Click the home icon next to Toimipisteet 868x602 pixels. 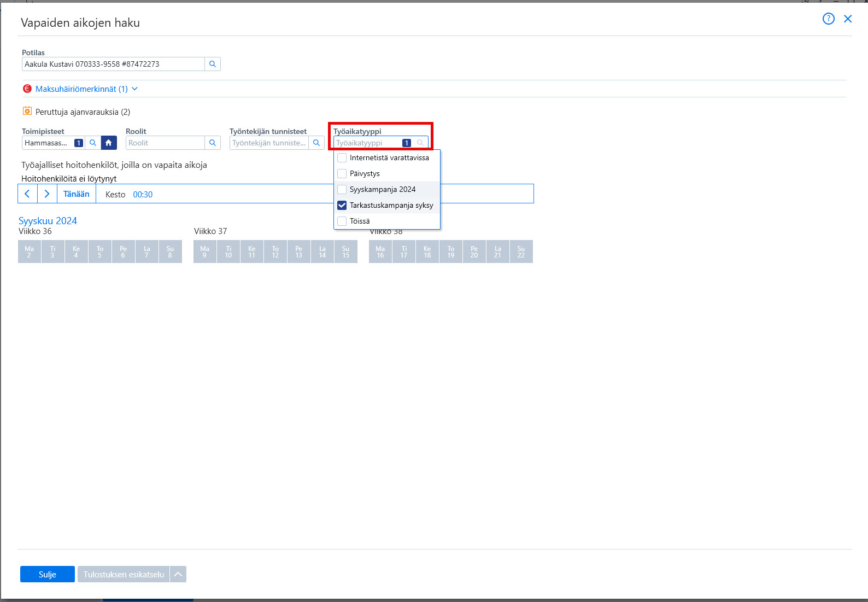pos(109,143)
